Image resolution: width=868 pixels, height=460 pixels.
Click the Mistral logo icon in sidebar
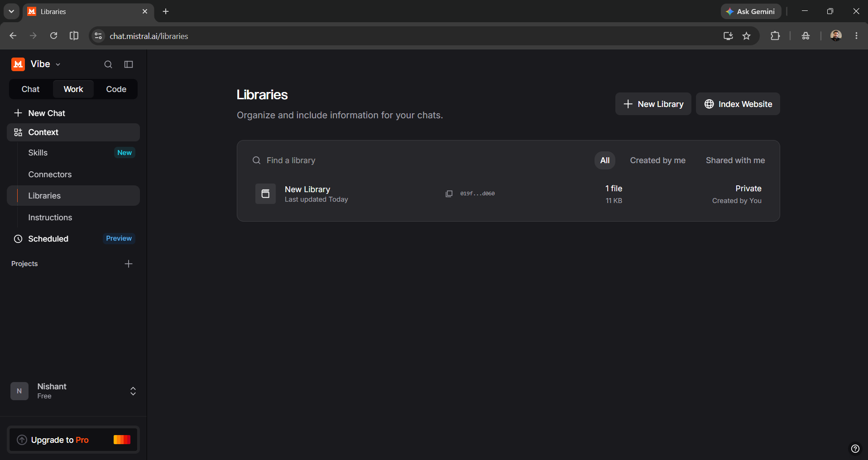[18, 64]
